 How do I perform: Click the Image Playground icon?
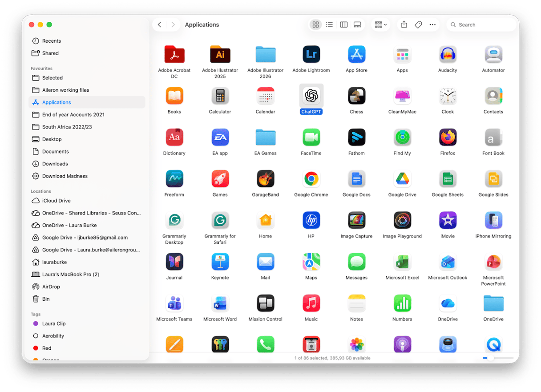coord(402,220)
